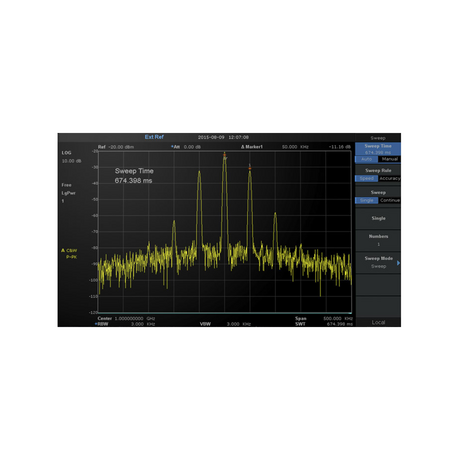Switch sweep to Continue mode
460x460 pixels.
tap(389, 200)
